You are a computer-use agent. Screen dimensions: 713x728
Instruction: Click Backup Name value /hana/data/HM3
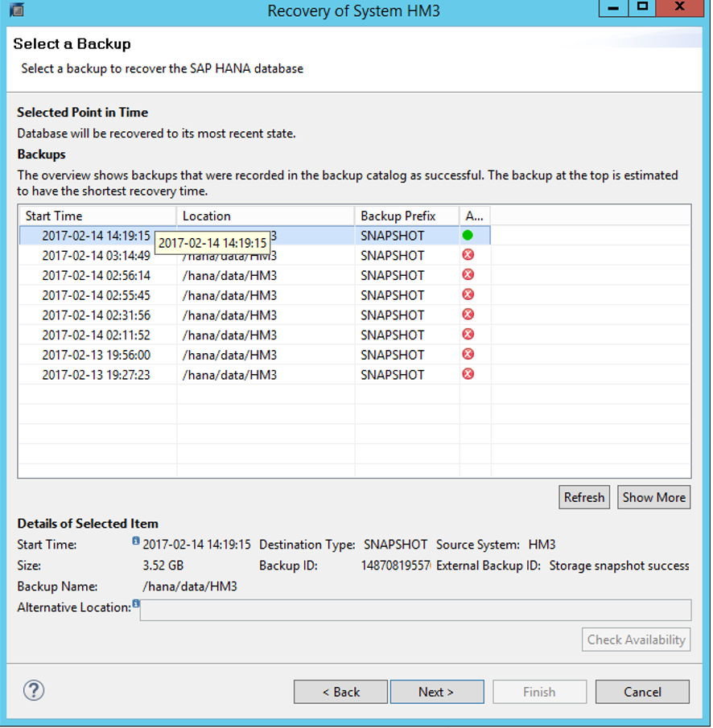pos(189,587)
